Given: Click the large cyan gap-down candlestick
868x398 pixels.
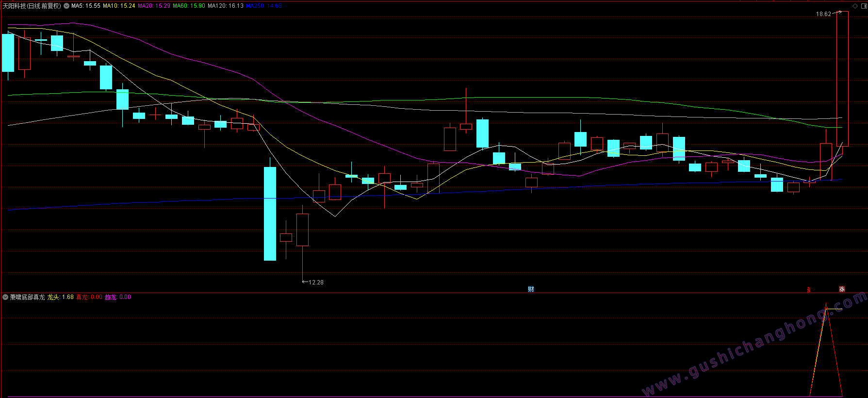Looking at the screenshot, I should [270, 214].
